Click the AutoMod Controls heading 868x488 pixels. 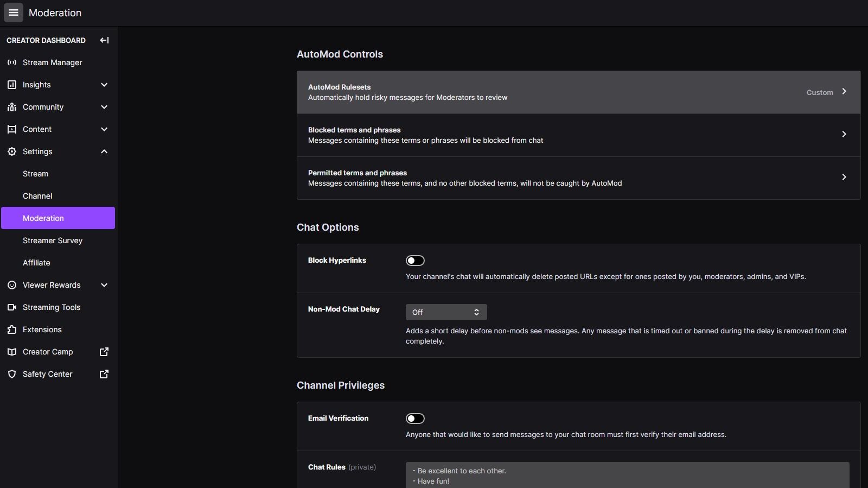tap(340, 54)
